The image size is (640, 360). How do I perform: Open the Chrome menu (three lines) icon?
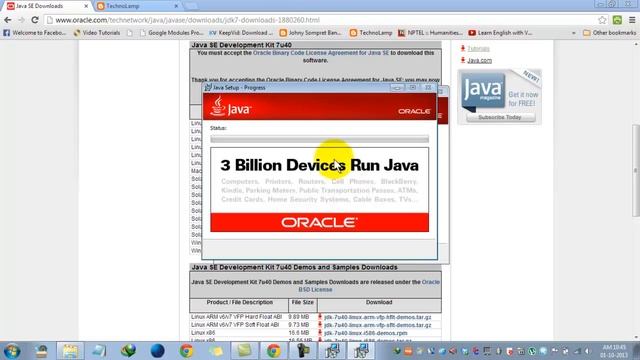click(632, 20)
